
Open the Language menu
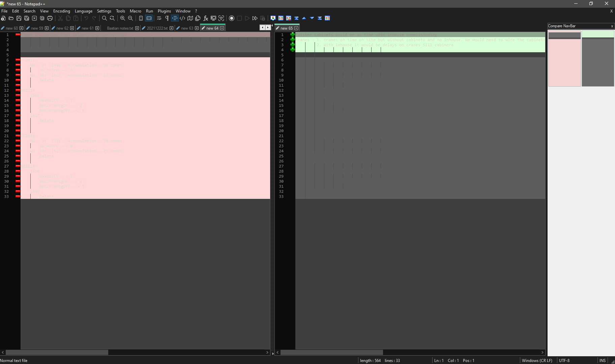pyautogui.click(x=84, y=11)
